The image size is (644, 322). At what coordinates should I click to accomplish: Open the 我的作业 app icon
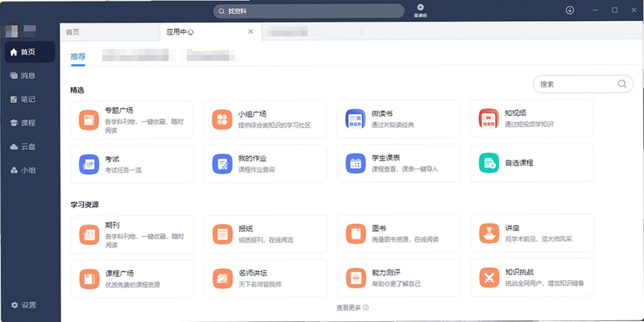222,164
